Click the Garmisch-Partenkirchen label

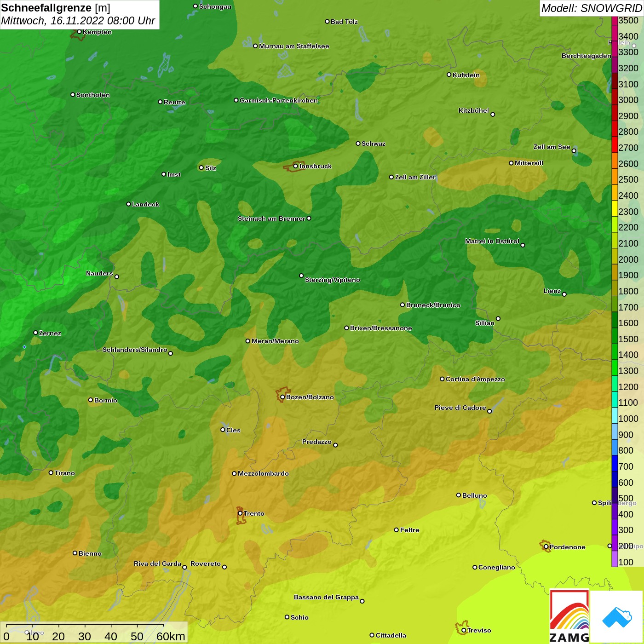click(279, 100)
